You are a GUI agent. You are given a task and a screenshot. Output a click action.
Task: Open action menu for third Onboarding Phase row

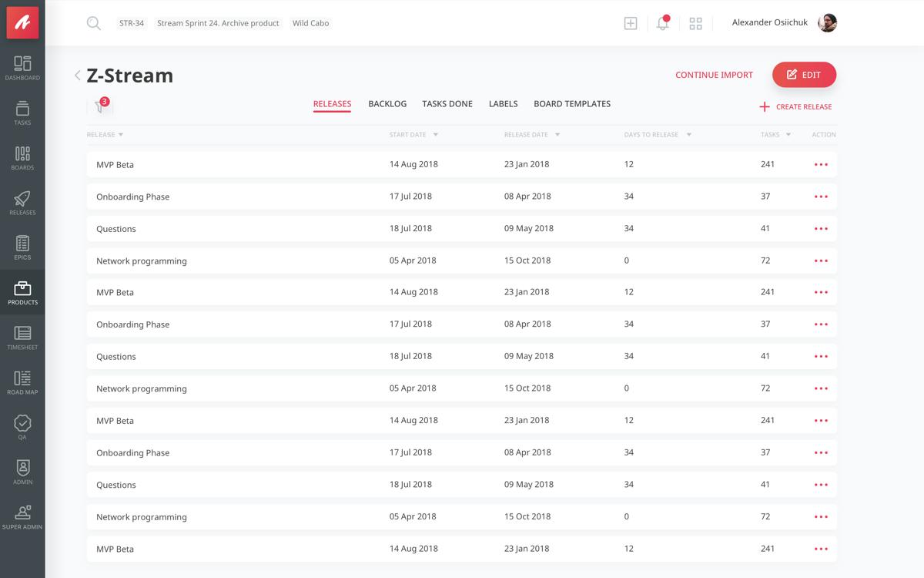coord(821,452)
